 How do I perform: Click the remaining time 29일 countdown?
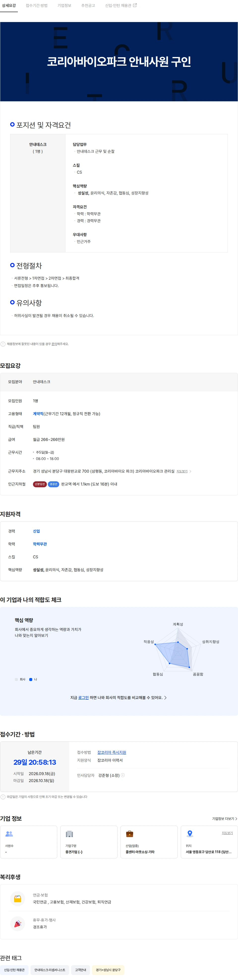pos(35,762)
